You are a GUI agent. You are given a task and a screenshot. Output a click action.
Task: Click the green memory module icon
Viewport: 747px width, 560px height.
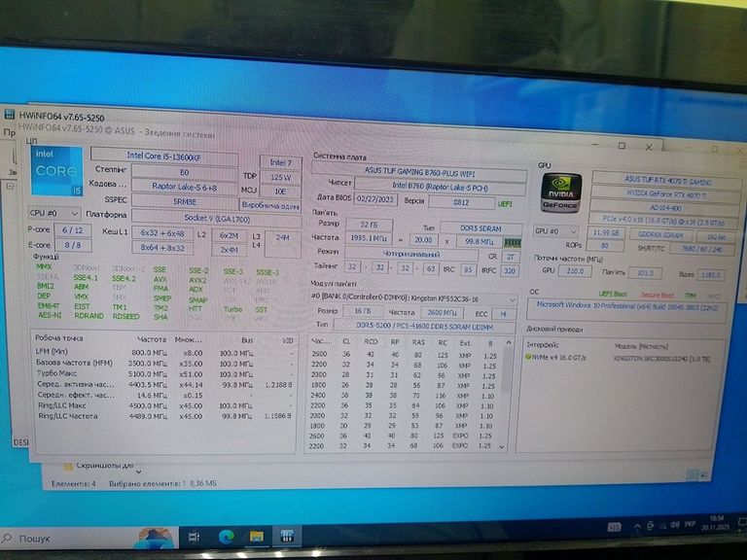click(x=513, y=242)
